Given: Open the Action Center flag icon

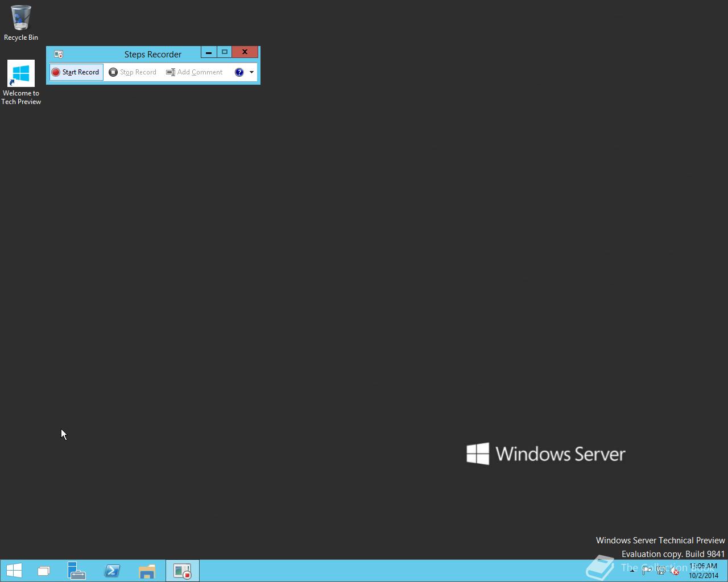Looking at the screenshot, I should tap(647, 571).
